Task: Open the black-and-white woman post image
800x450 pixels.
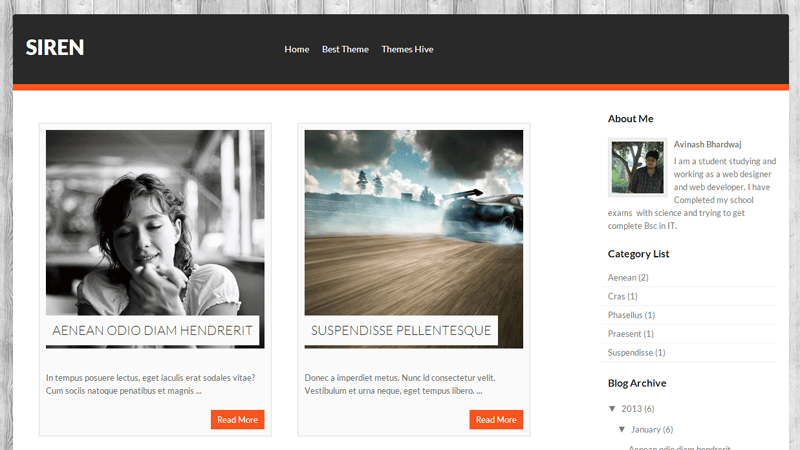Action: (x=155, y=220)
